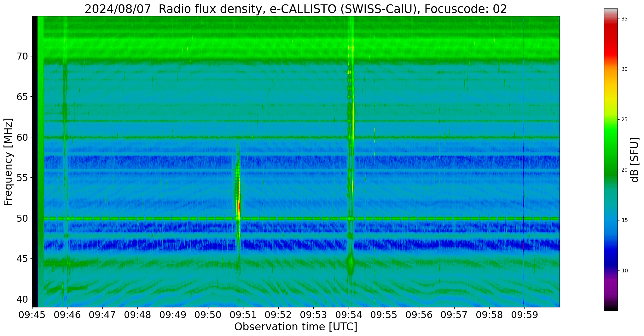The height and width of the screenshot is (336, 644).
Task: Click the 09:46 time tick label
Action: 67,315
